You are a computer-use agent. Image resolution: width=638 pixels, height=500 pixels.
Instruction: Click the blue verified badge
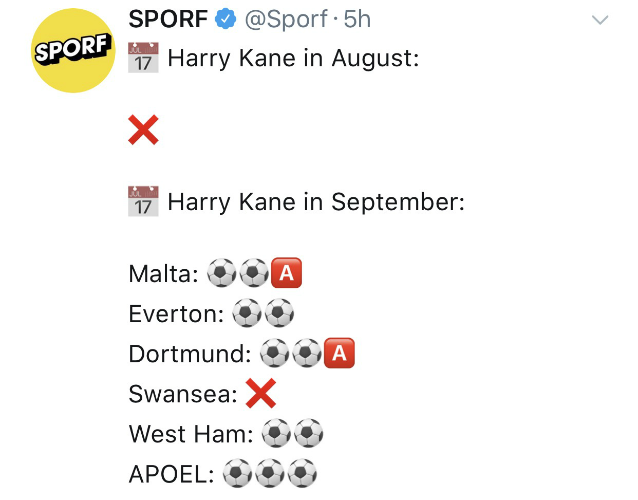tap(226, 20)
